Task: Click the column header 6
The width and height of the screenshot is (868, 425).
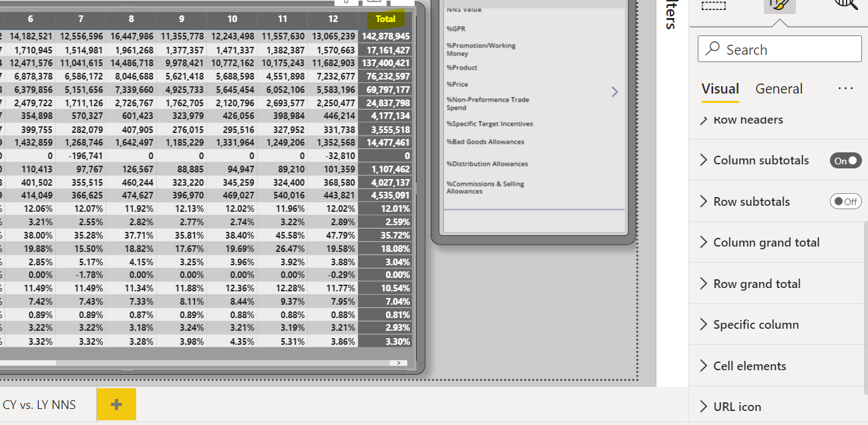Action: (30, 19)
